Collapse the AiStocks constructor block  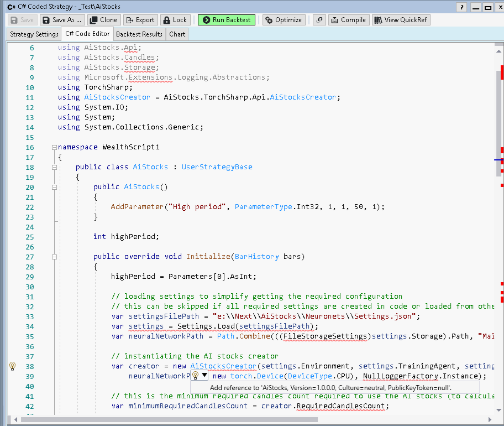54,188
